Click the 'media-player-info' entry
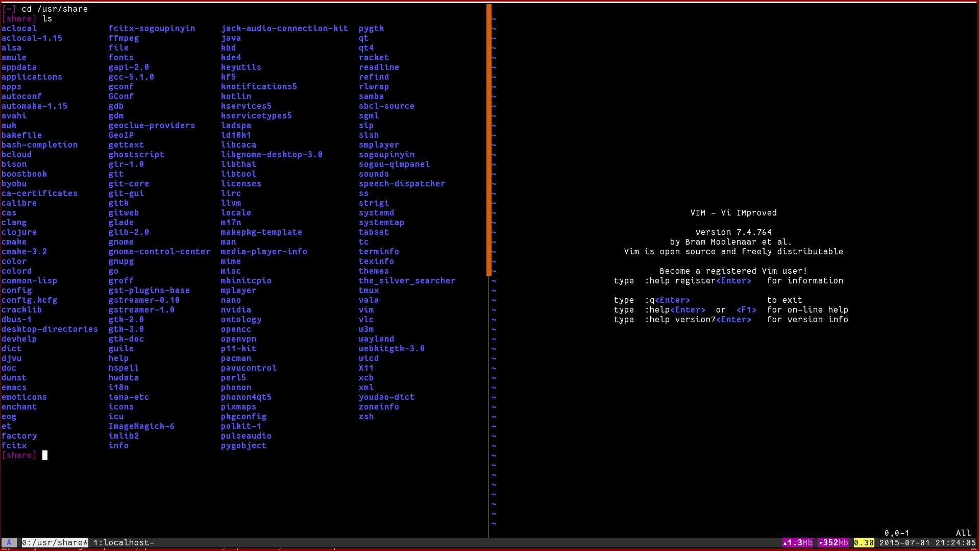Image resolution: width=980 pixels, height=551 pixels. click(264, 251)
